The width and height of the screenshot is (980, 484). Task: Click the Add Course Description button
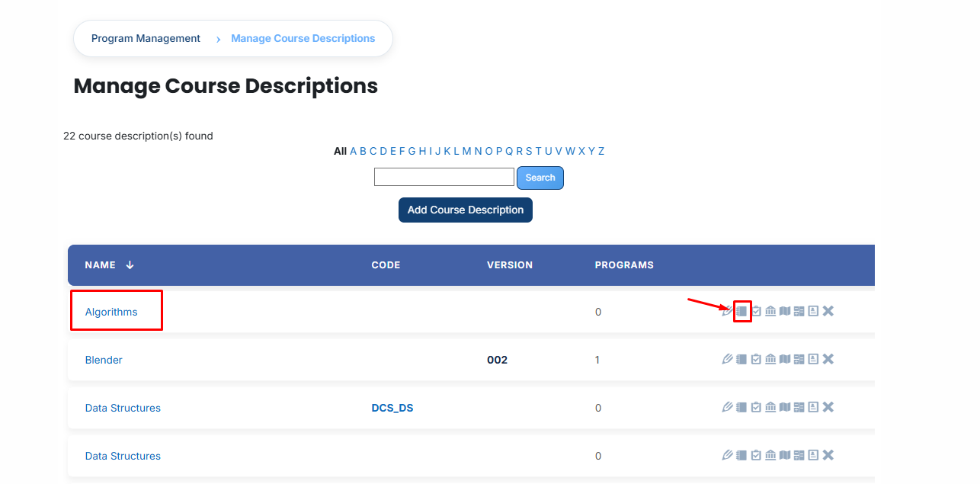click(466, 210)
